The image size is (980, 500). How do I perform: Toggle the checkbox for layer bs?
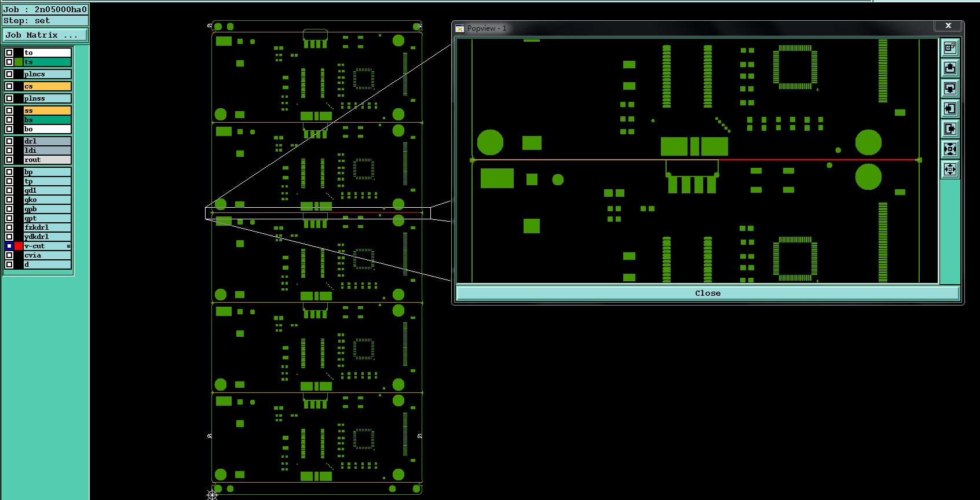click(9, 120)
